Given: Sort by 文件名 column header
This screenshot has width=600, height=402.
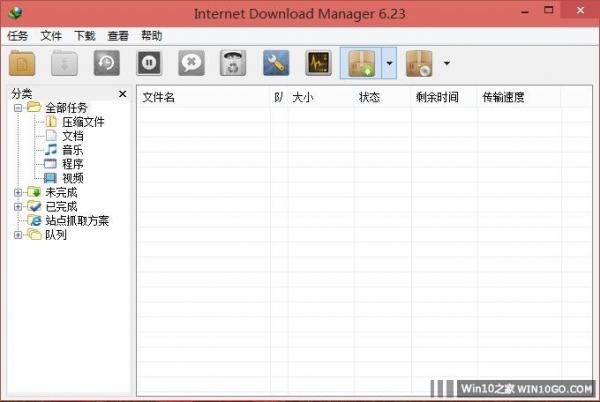Looking at the screenshot, I should (204, 98).
